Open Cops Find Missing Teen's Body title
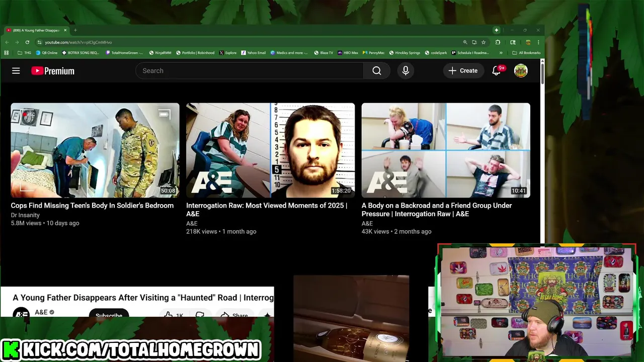The image size is (644, 362). tap(92, 206)
